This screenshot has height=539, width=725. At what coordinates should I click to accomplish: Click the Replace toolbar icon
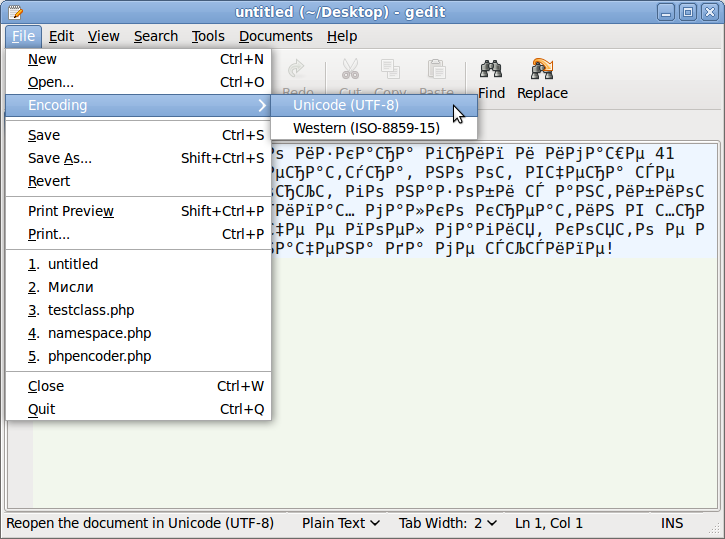(x=542, y=70)
